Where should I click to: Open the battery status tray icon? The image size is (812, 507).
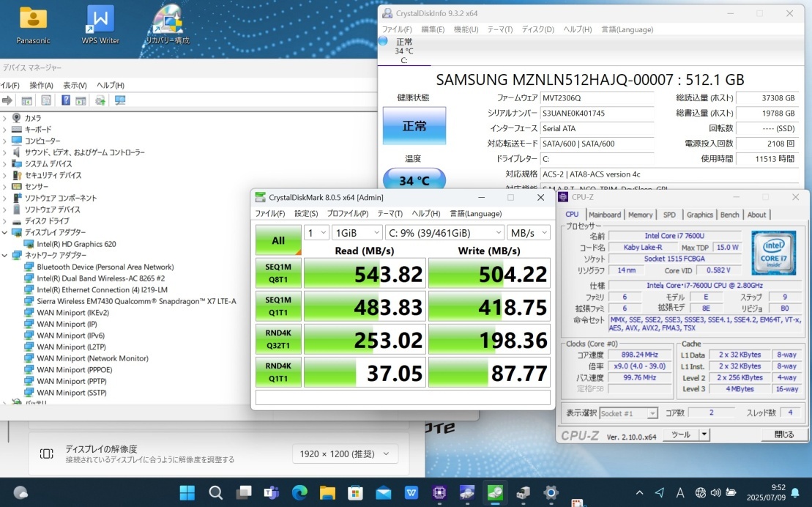pyautogui.click(x=731, y=492)
